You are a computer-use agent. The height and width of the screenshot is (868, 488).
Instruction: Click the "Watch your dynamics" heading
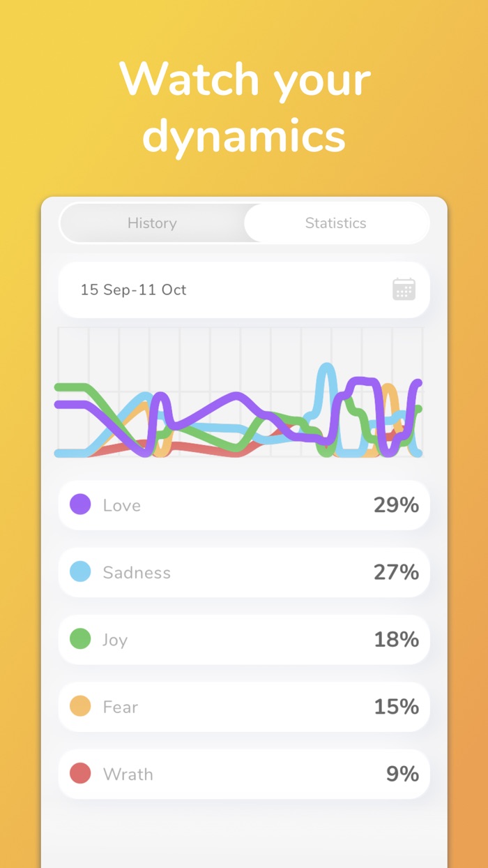pos(244,107)
